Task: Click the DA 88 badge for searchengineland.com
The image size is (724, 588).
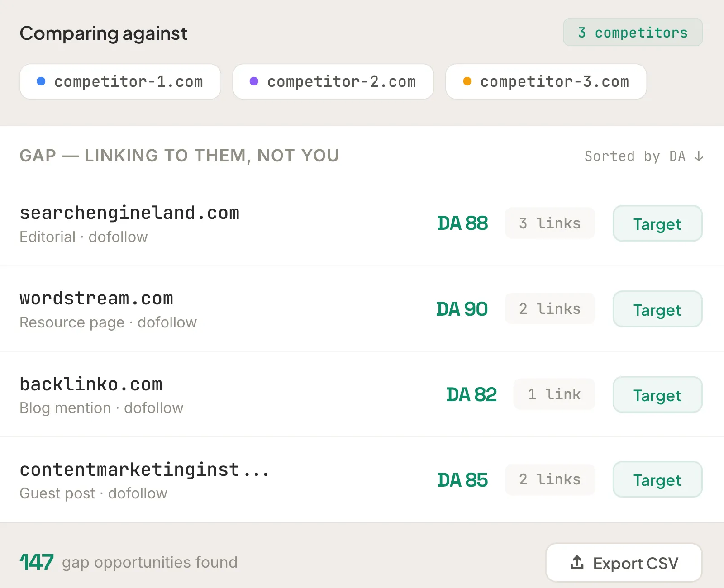Action: coord(462,223)
